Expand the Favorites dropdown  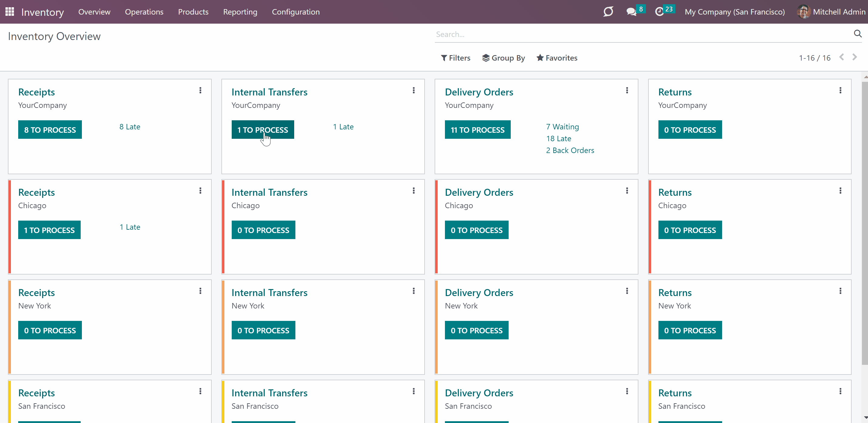[557, 58]
